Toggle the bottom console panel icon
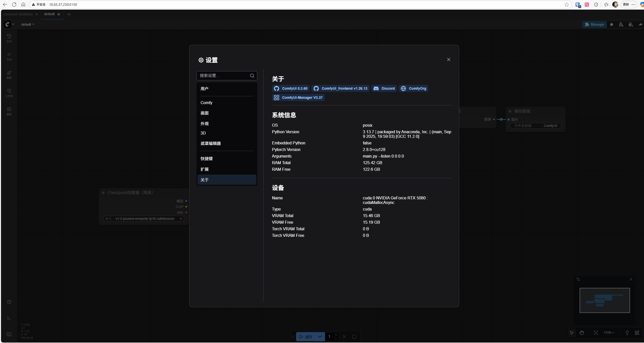The height and width of the screenshot is (343, 644). click(9, 318)
